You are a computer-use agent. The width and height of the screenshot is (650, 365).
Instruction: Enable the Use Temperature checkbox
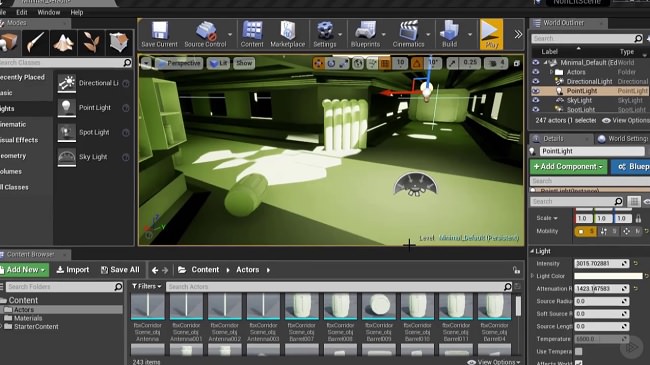[578, 351]
